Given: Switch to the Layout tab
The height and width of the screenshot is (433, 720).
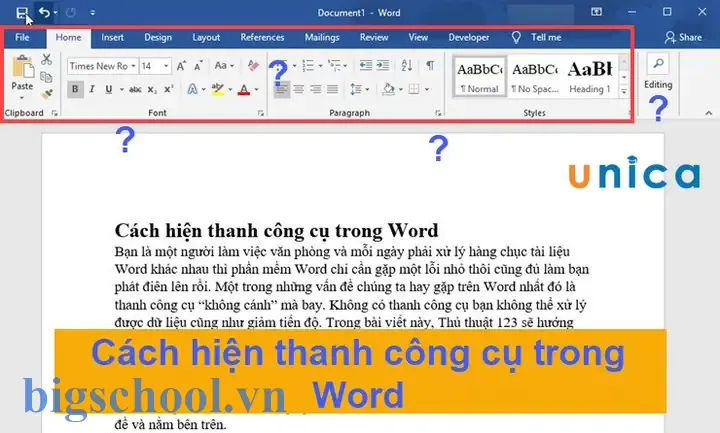Looking at the screenshot, I should pyautogui.click(x=206, y=38).
